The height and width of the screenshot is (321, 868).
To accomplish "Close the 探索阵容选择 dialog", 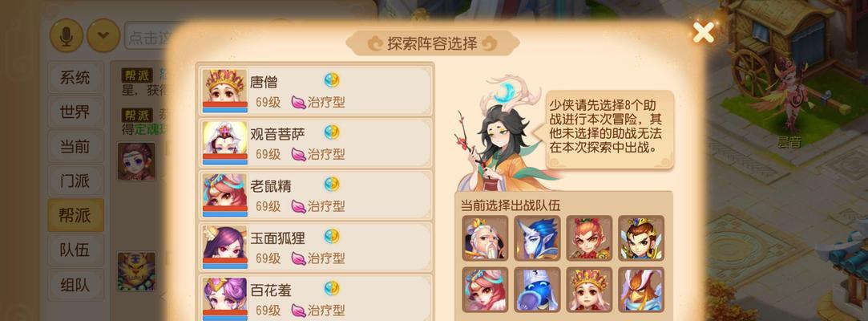I will click(x=703, y=33).
